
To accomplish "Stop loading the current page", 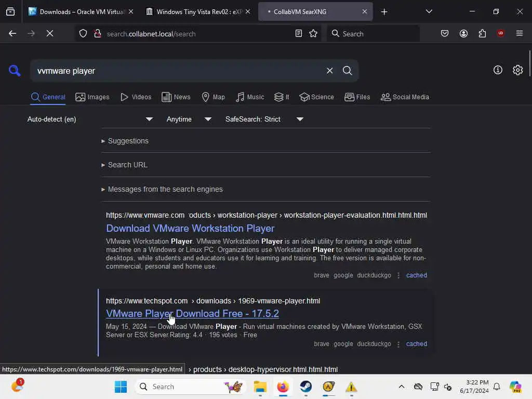I will pyautogui.click(x=49, y=33).
